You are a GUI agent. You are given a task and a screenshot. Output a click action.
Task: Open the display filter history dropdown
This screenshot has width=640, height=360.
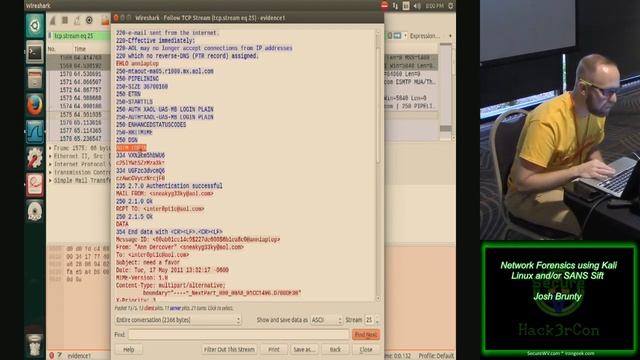click(405, 36)
